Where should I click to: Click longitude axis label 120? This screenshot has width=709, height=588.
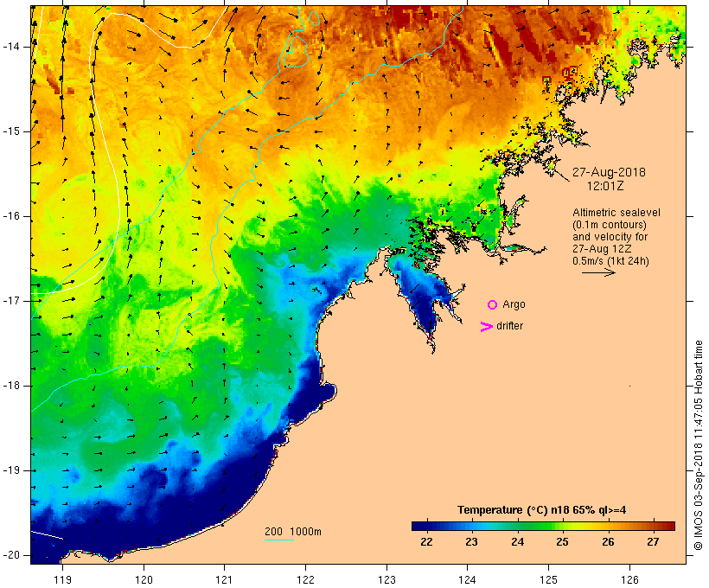click(144, 579)
